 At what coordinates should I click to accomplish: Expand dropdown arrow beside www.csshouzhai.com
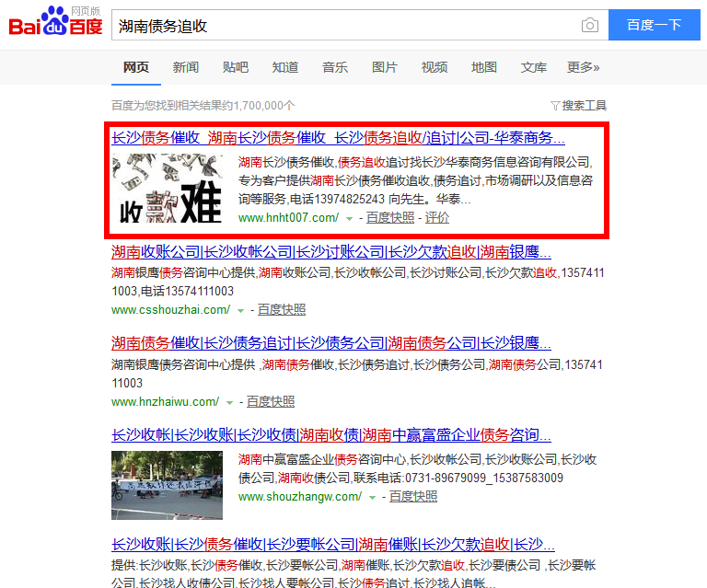click(241, 311)
